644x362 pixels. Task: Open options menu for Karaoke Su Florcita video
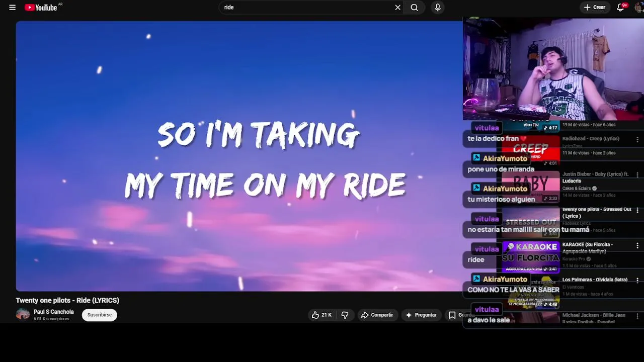point(637,245)
